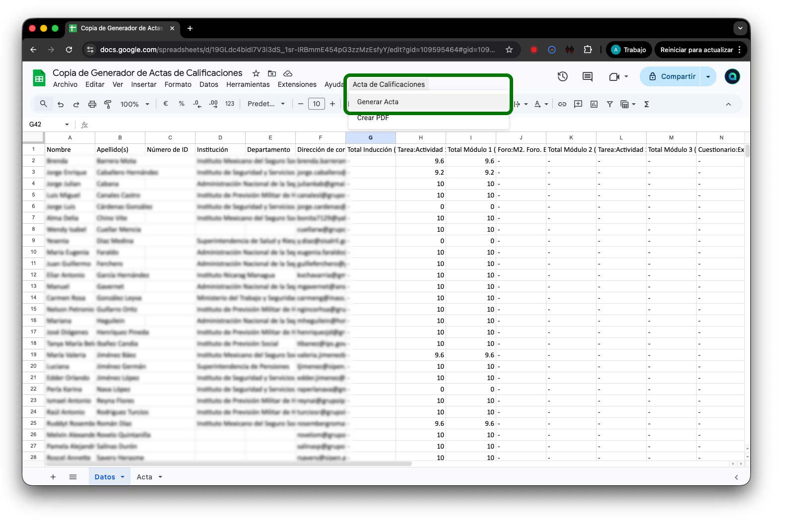Viewport: 796px width, 532px height.
Task: Switch to the Acta sheet tab
Action: coord(144,477)
